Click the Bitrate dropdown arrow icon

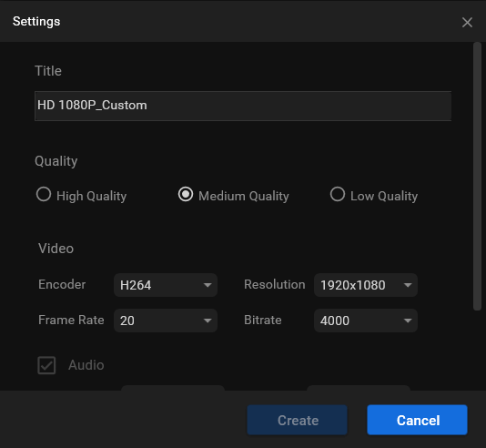[x=408, y=321]
